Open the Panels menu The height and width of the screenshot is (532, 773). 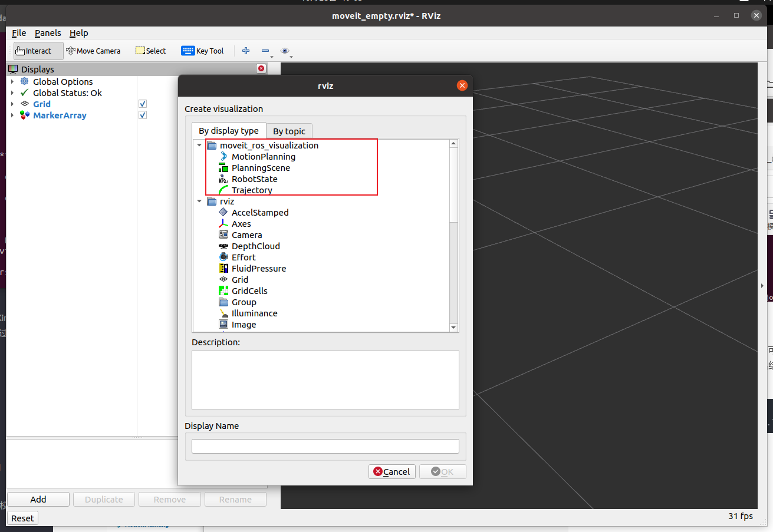[x=48, y=33]
